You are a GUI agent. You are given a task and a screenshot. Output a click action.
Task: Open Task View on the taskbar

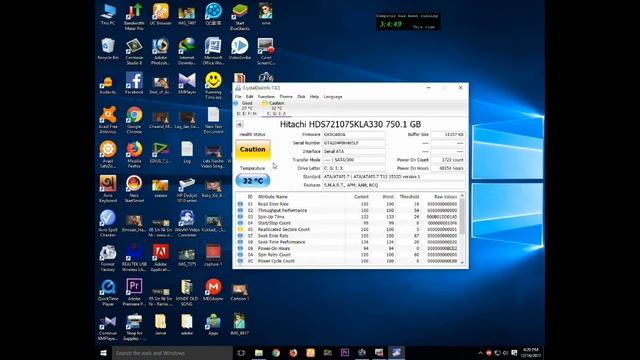241,353
